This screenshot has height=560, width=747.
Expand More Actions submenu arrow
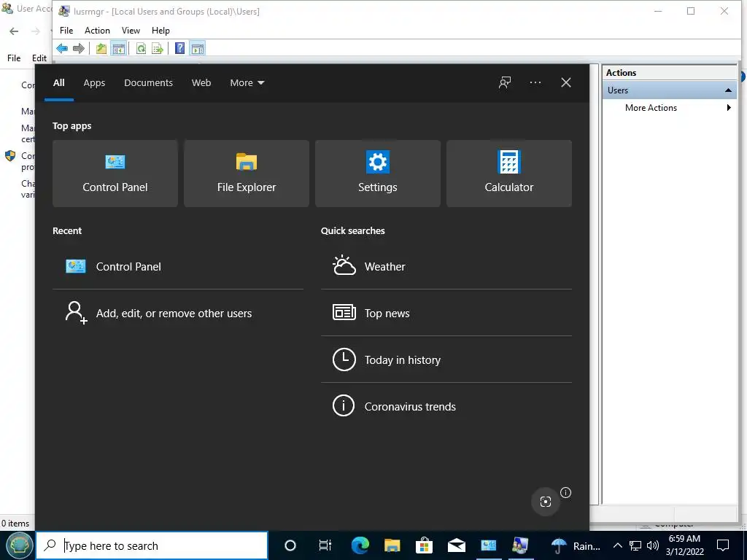(729, 108)
